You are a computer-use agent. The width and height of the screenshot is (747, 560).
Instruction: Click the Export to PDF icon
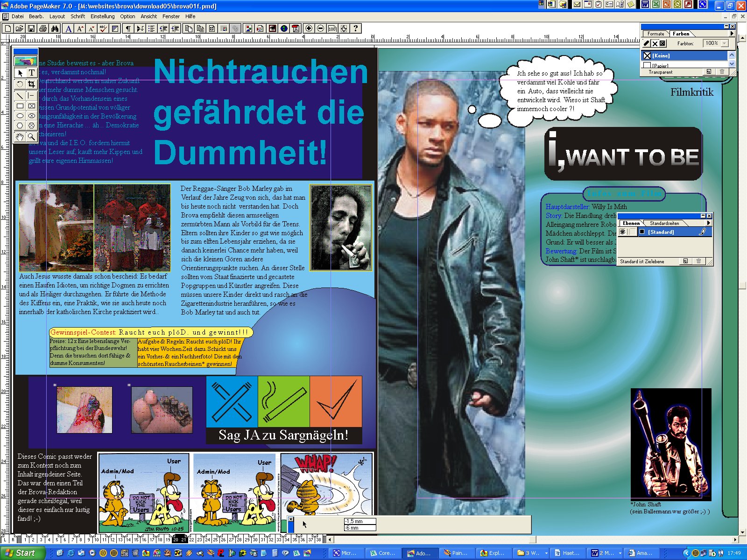click(x=296, y=28)
